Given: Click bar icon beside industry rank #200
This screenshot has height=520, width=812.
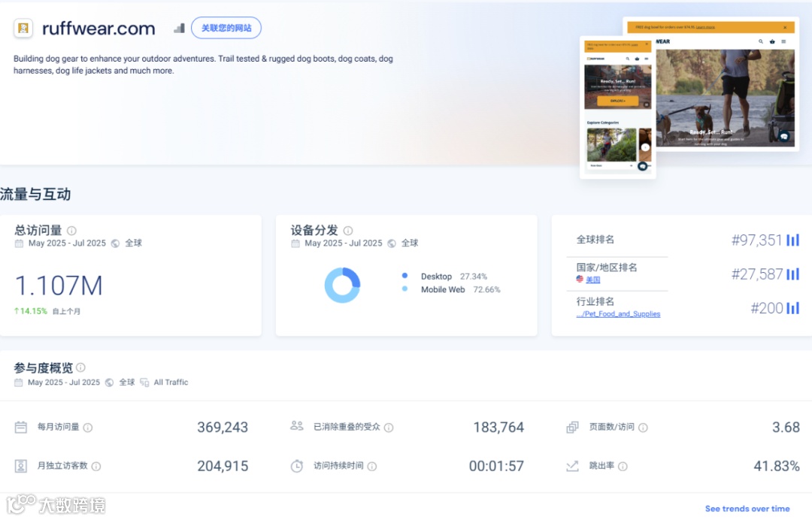Looking at the screenshot, I should [793, 308].
